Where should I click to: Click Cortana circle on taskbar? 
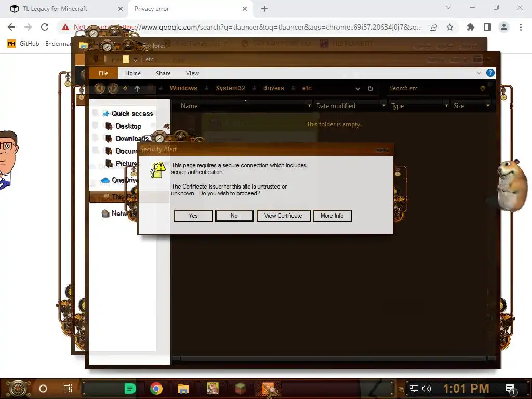pos(43,389)
